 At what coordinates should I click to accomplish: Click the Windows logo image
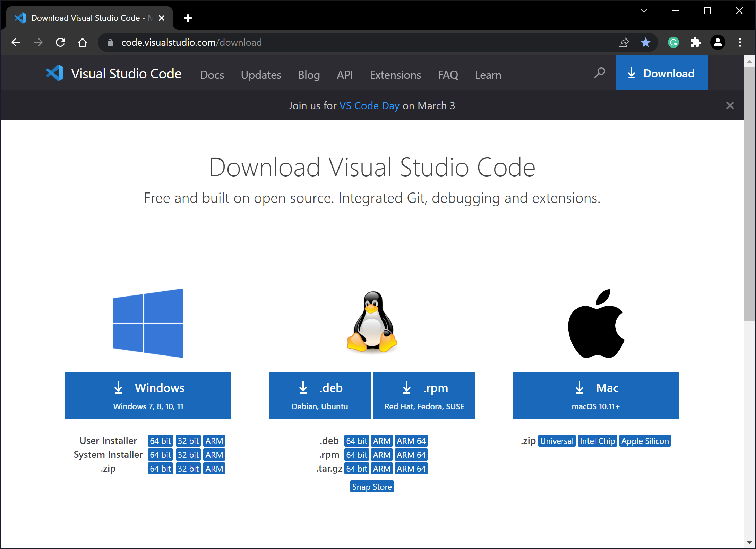(x=148, y=323)
